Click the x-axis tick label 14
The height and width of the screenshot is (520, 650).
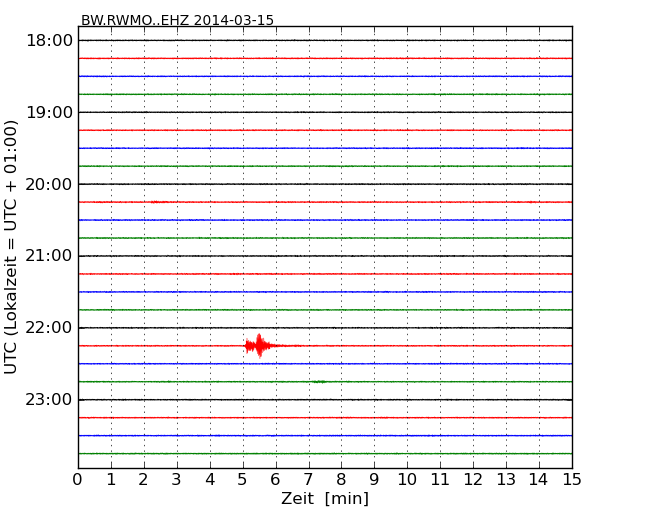point(538,480)
